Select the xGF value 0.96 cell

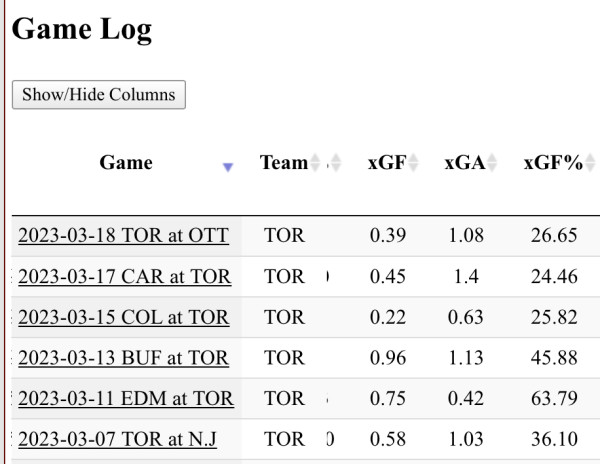(388, 358)
